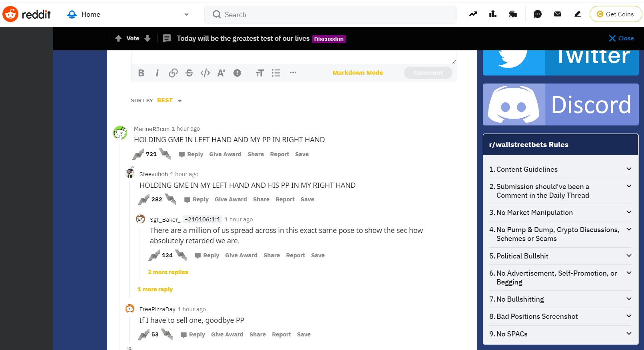Apply heading formatting

click(x=260, y=73)
